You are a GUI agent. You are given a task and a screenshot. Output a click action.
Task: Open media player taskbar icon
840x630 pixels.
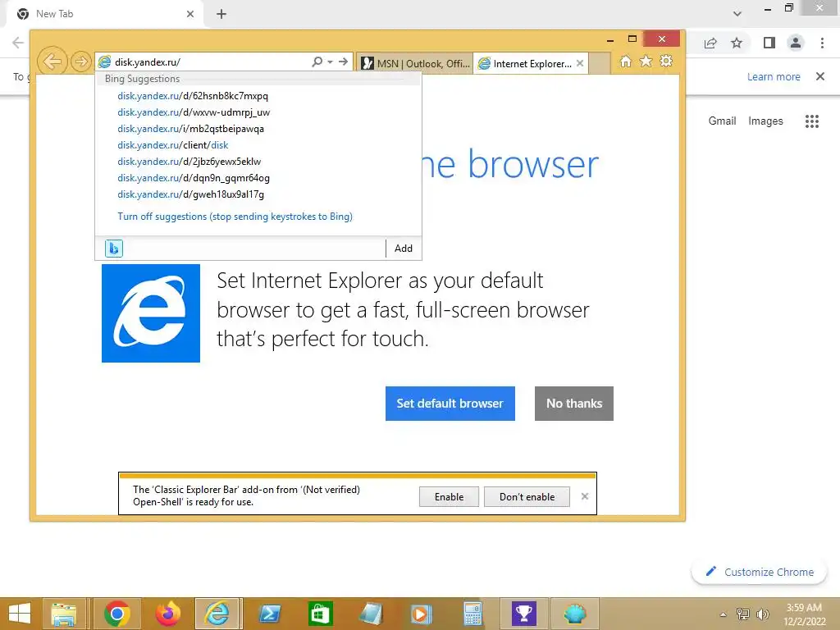pyautogui.click(x=421, y=614)
